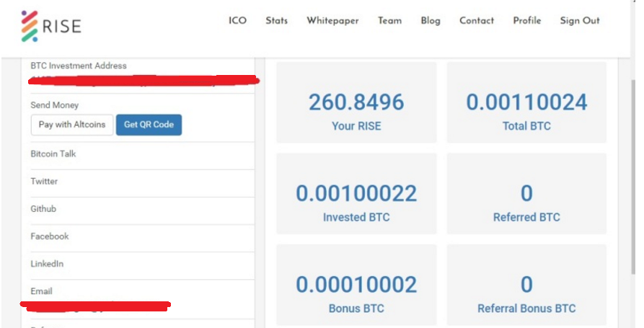This screenshot has height=328, width=644.
Task: Open the ICO menu item
Action: [237, 20]
